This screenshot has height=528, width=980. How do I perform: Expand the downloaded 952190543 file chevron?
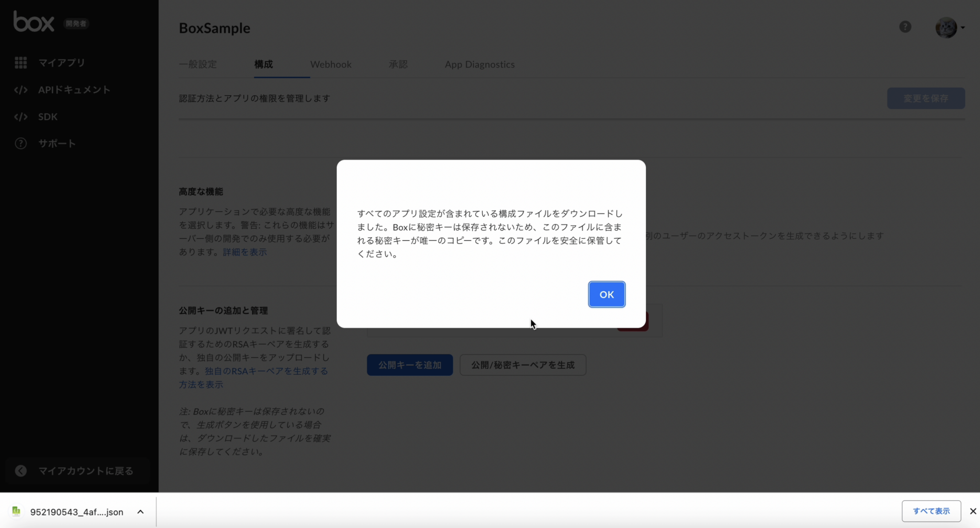click(x=140, y=512)
